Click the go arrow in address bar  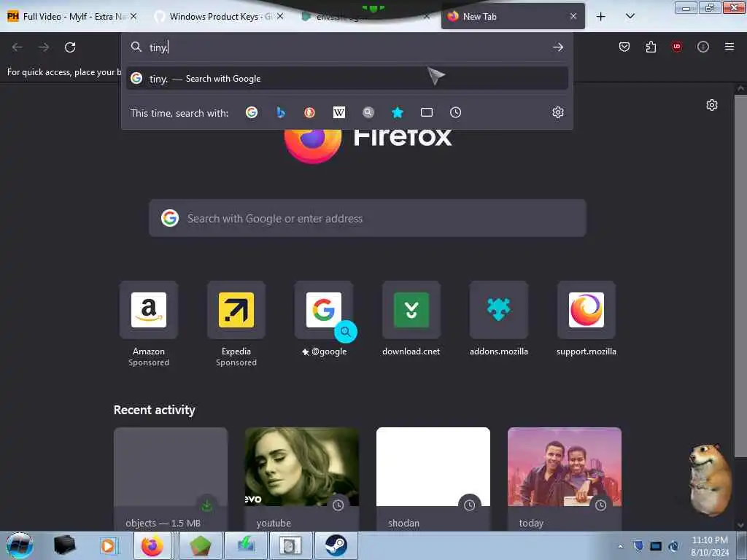pos(558,47)
